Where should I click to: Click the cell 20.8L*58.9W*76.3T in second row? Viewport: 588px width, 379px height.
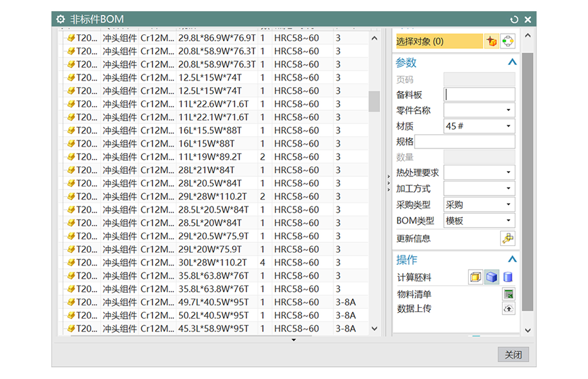(217, 51)
